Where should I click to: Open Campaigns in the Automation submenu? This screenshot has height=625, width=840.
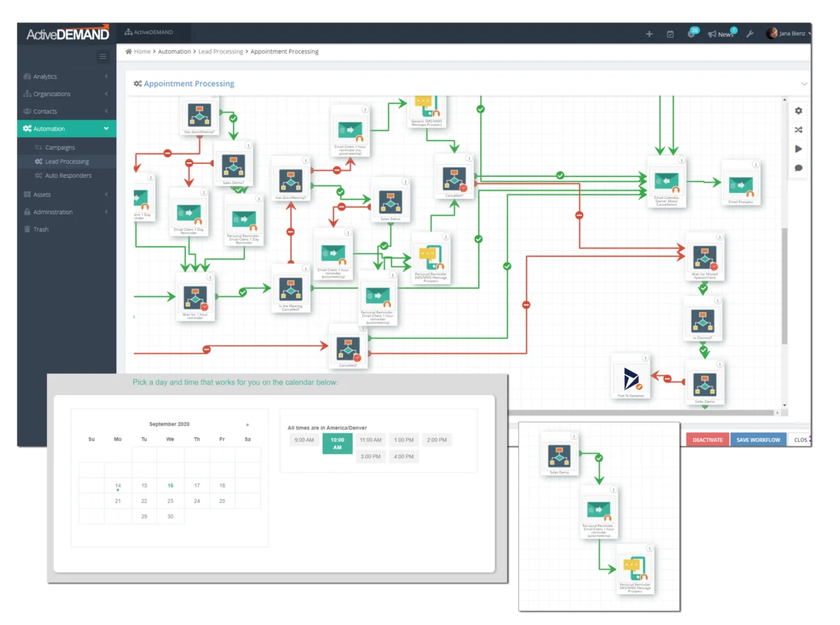pos(59,148)
